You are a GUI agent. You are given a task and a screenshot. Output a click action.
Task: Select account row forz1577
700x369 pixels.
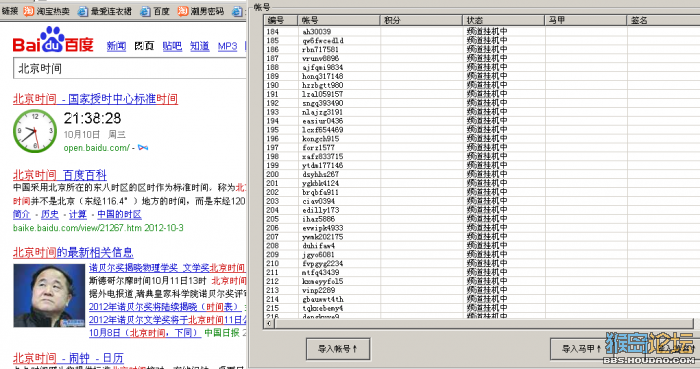pos(482,148)
